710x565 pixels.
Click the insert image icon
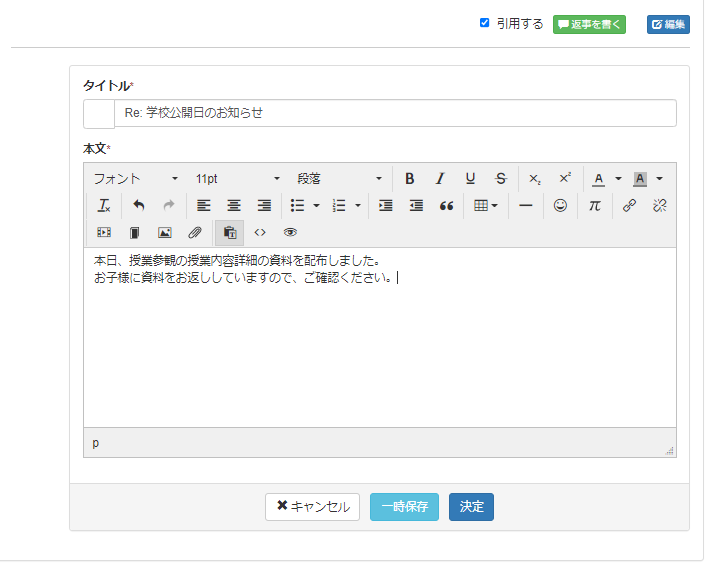(165, 233)
